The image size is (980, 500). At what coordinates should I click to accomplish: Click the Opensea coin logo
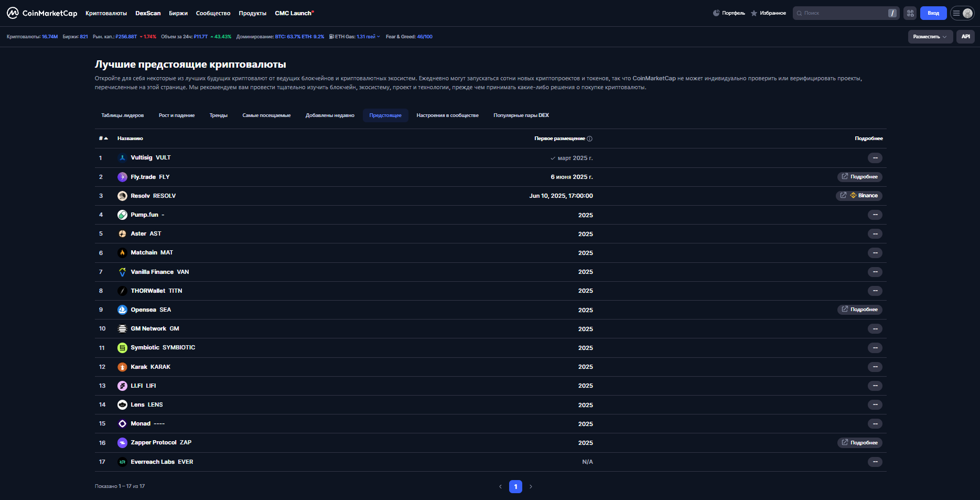pos(122,310)
